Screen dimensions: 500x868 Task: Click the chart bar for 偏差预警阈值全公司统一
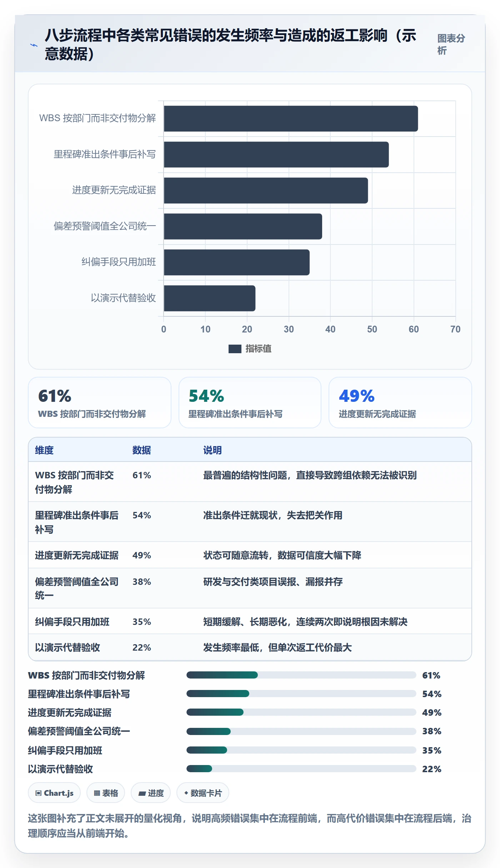[243, 226]
